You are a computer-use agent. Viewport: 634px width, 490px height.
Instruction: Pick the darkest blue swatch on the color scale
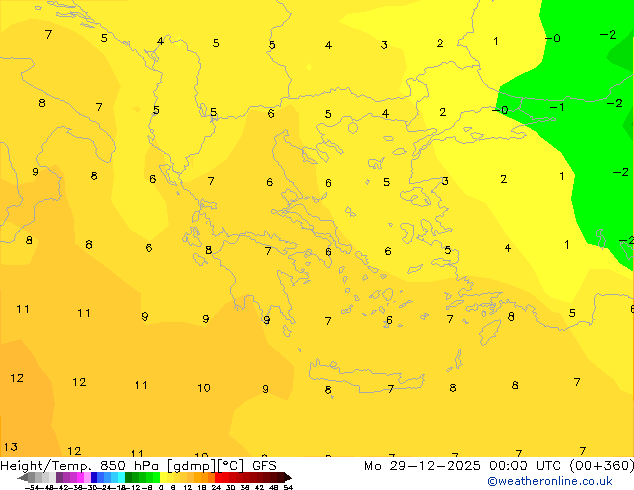(94, 478)
